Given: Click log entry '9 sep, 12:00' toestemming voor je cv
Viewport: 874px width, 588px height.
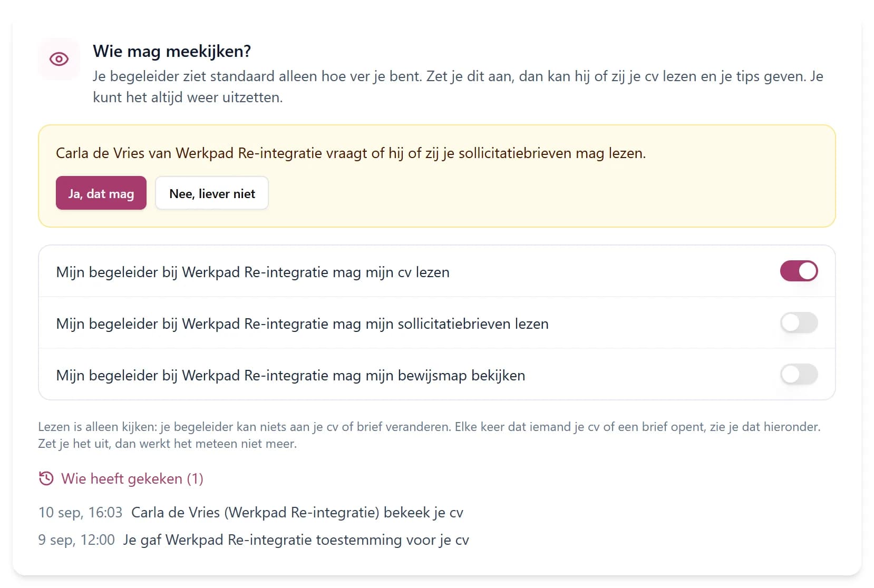Looking at the screenshot, I should [254, 540].
